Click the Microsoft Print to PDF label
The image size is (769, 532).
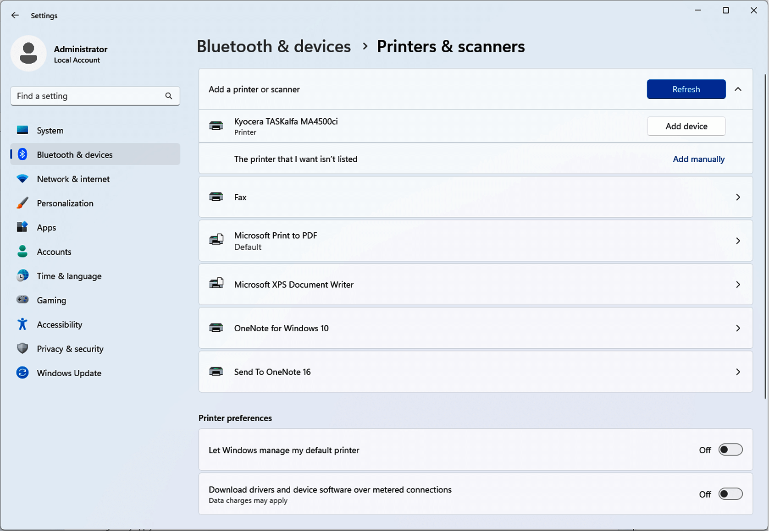pyautogui.click(x=276, y=236)
